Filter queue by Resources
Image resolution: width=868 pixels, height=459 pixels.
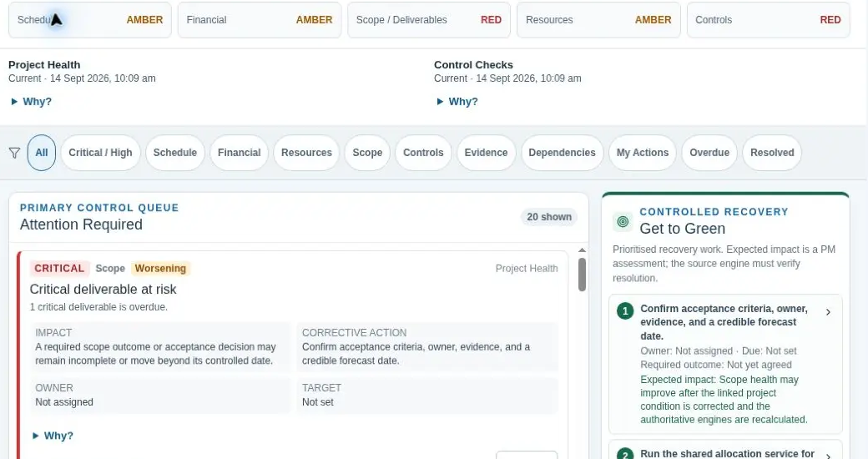click(306, 153)
